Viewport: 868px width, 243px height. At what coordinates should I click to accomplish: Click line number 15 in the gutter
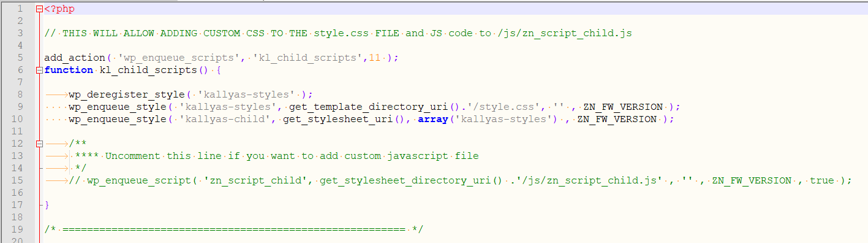(17, 180)
